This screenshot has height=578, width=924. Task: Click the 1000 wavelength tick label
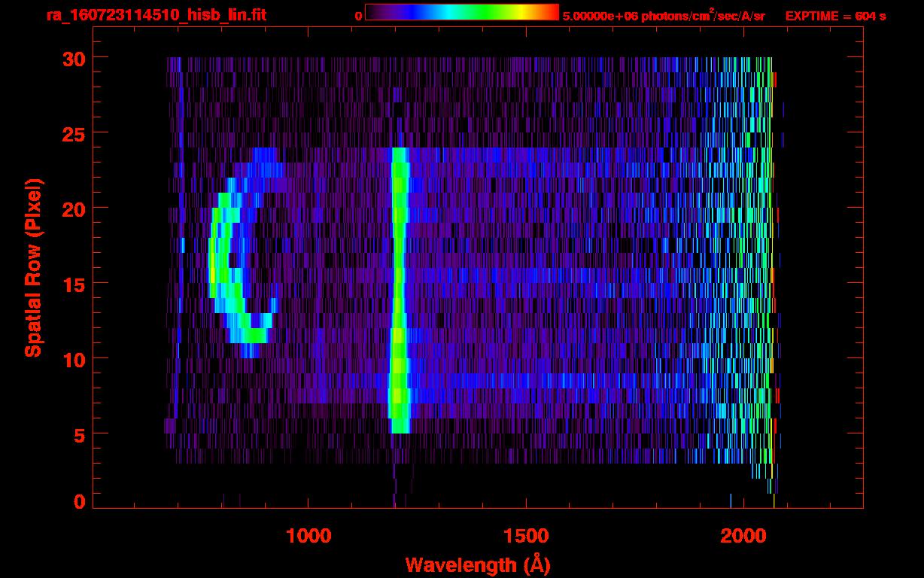[x=308, y=537]
